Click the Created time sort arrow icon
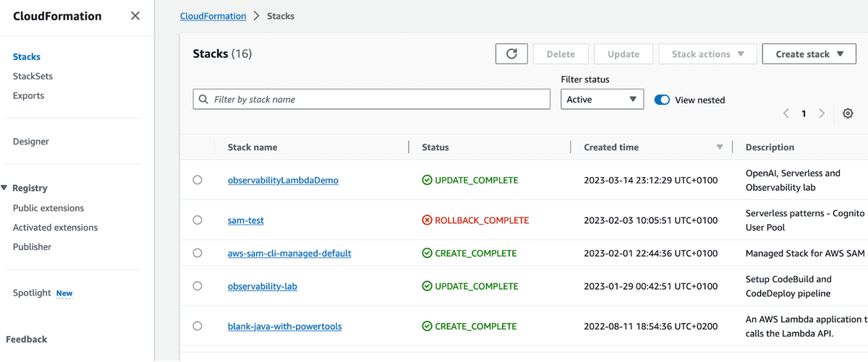 719,147
